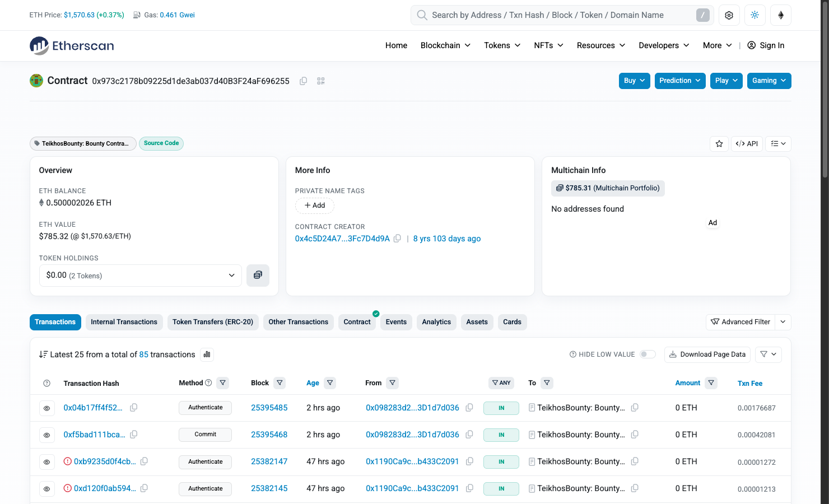Image resolution: width=829 pixels, height=504 pixels.
Task: Switch to the Token Transfers (ERC-20) tab
Action: (x=213, y=322)
